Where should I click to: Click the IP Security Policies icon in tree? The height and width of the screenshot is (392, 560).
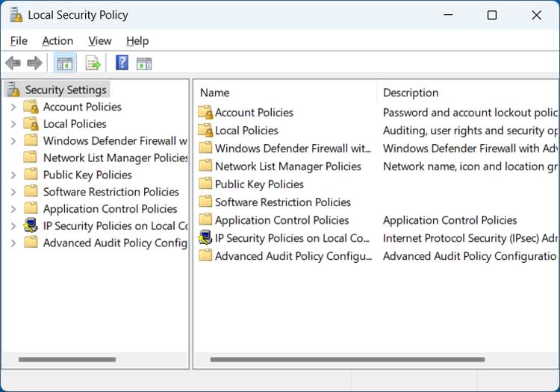pyautogui.click(x=31, y=225)
